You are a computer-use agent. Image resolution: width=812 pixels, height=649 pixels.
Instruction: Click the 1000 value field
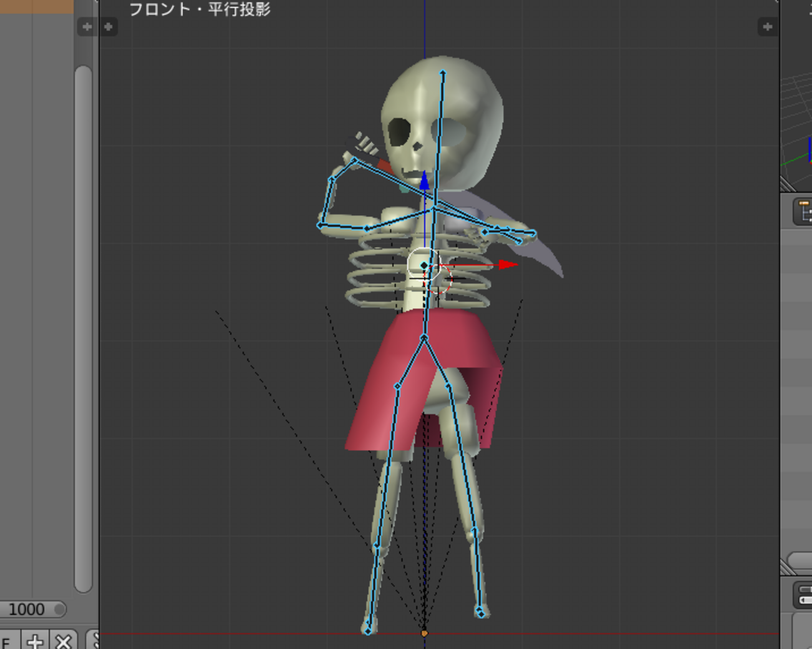tap(28, 609)
